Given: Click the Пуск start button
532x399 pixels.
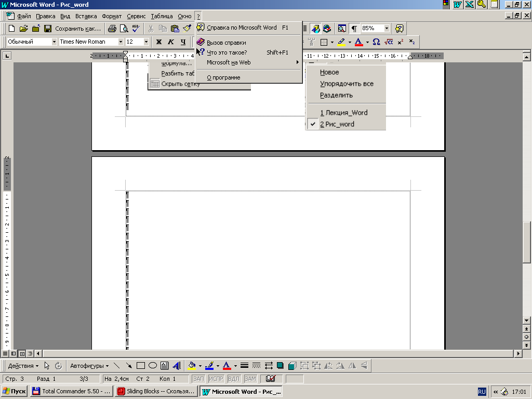Looking at the screenshot, I should 14,391.
